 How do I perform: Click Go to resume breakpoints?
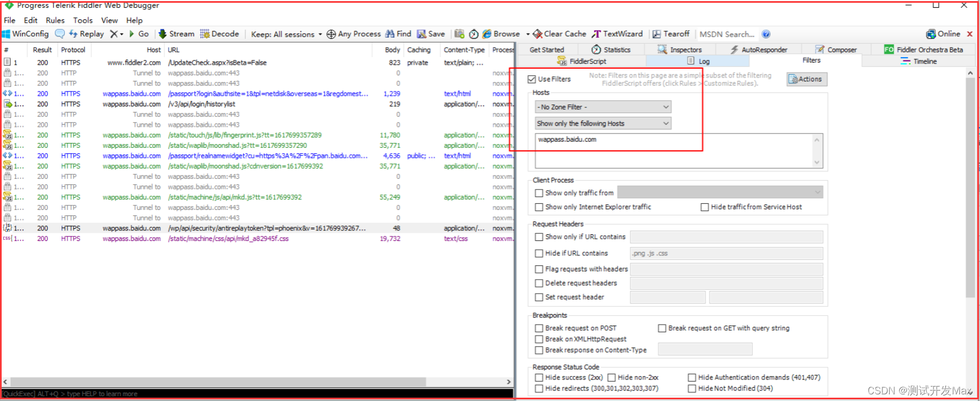point(139,34)
